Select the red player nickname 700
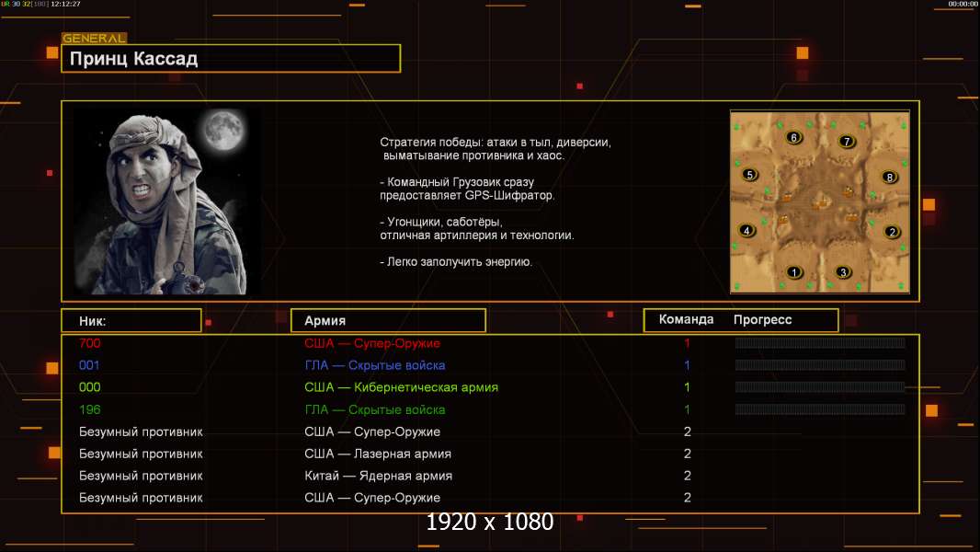 point(89,343)
